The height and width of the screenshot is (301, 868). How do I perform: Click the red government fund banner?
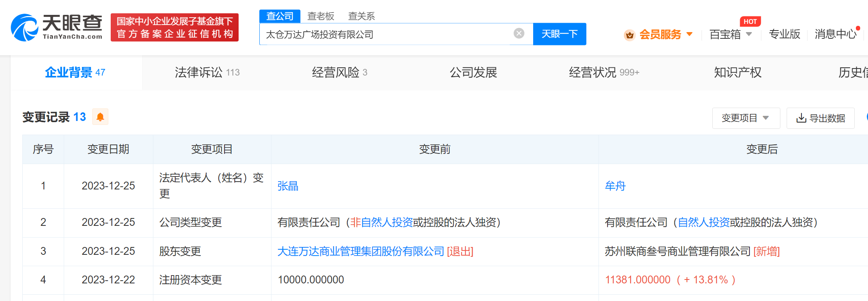click(174, 27)
